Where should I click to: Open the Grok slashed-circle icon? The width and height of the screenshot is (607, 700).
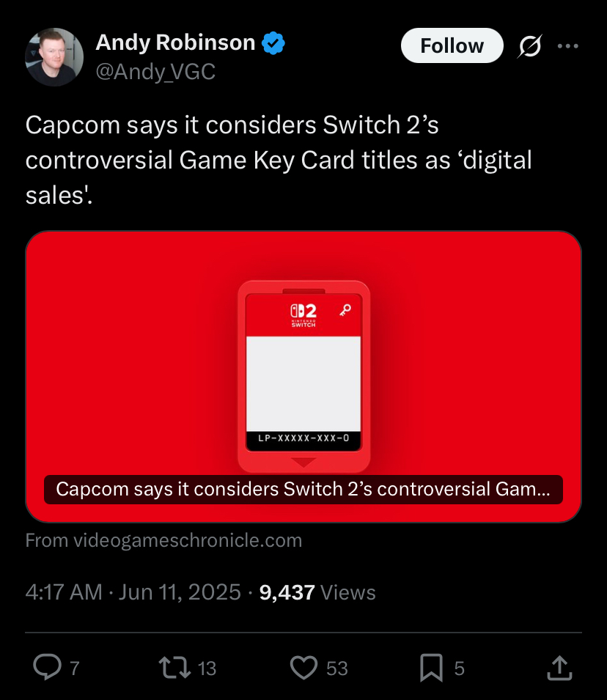(x=530, y=46)
